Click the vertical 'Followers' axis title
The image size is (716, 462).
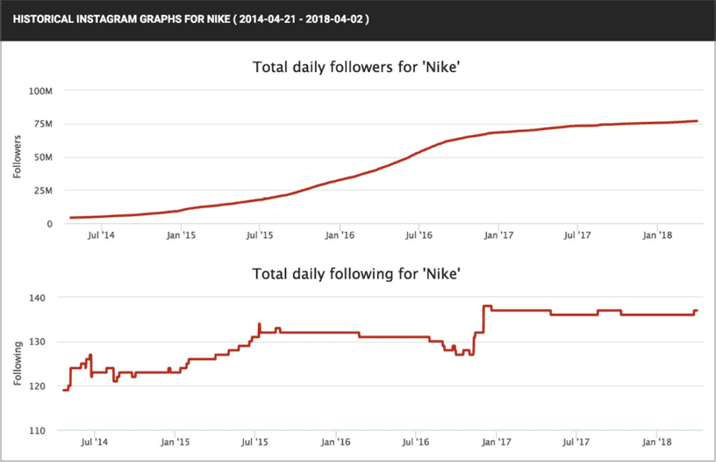(x=17, y=157)
